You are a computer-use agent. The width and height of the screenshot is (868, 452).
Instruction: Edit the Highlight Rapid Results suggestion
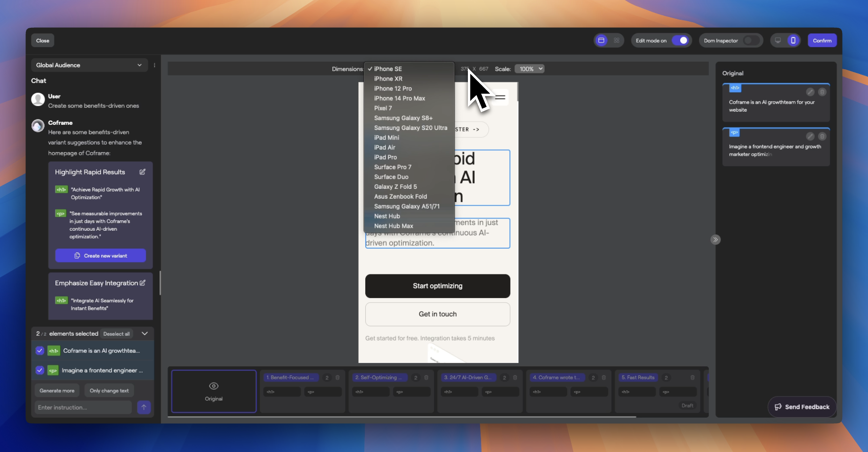click(143, 172)
